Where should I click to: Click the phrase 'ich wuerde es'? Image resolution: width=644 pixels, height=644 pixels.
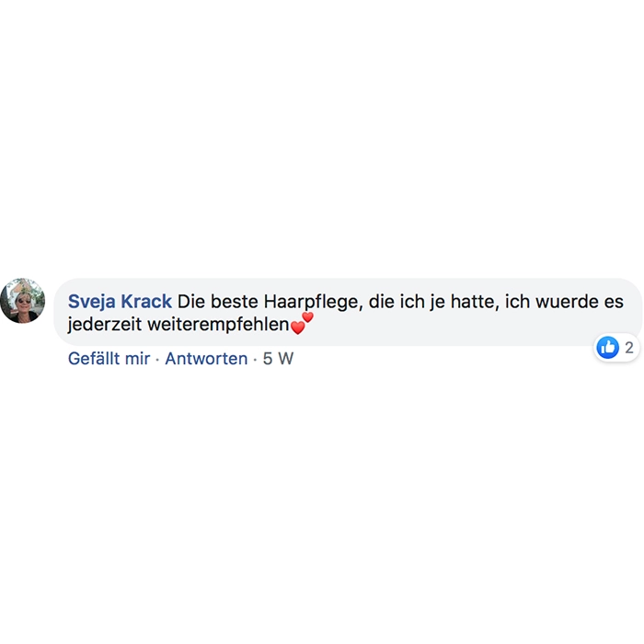(564, 302)
